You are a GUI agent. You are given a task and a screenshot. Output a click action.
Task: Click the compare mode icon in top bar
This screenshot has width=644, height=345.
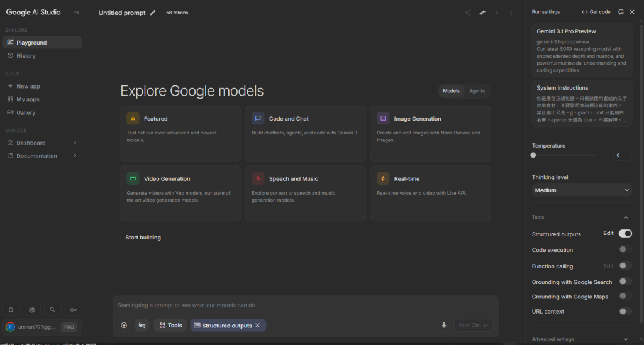pyautogui.click(x=482, y=13)
